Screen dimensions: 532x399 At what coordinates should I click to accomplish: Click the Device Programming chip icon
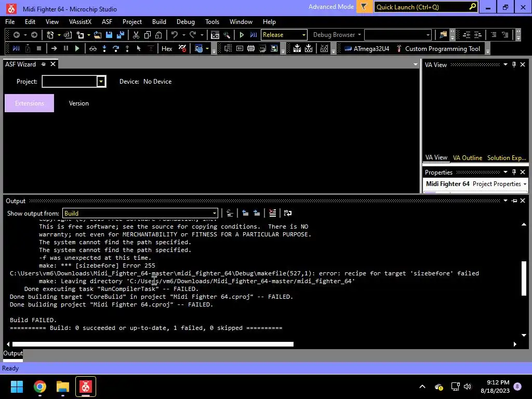click(x=251, y=48)
